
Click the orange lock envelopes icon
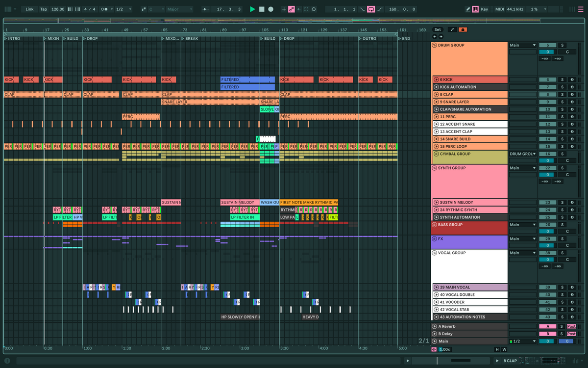pos(463,29)
